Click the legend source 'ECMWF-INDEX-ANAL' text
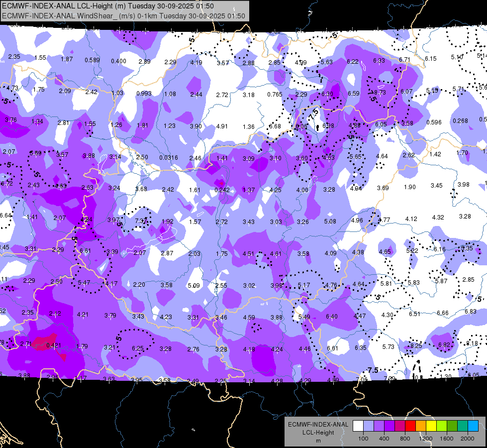Image resolution: width=487 pixels, height=448 pixels. point(318,425)
